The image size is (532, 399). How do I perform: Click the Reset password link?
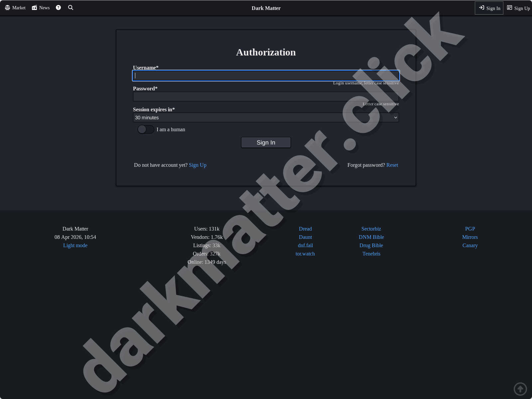[392, 165]
